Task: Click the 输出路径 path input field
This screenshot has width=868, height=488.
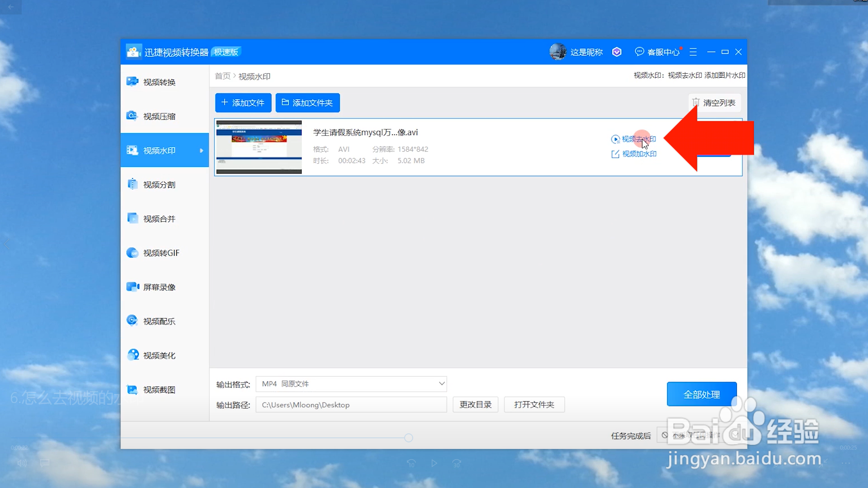Action: click(x=351, y=405)
